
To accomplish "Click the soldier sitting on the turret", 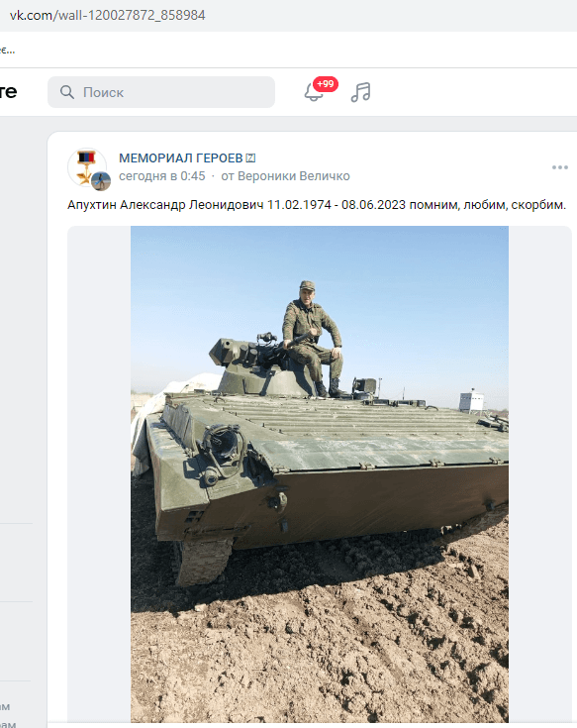I will pos(312,338).
